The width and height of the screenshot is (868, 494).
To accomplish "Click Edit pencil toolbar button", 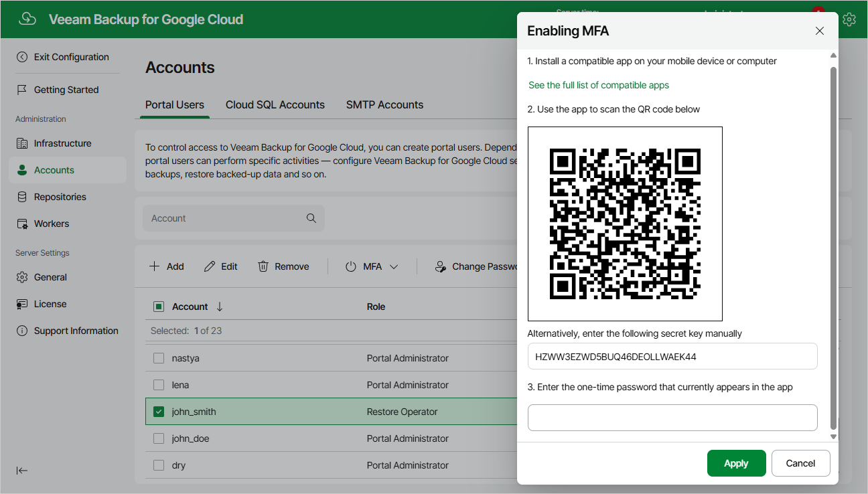I will [x=220, y=266].
